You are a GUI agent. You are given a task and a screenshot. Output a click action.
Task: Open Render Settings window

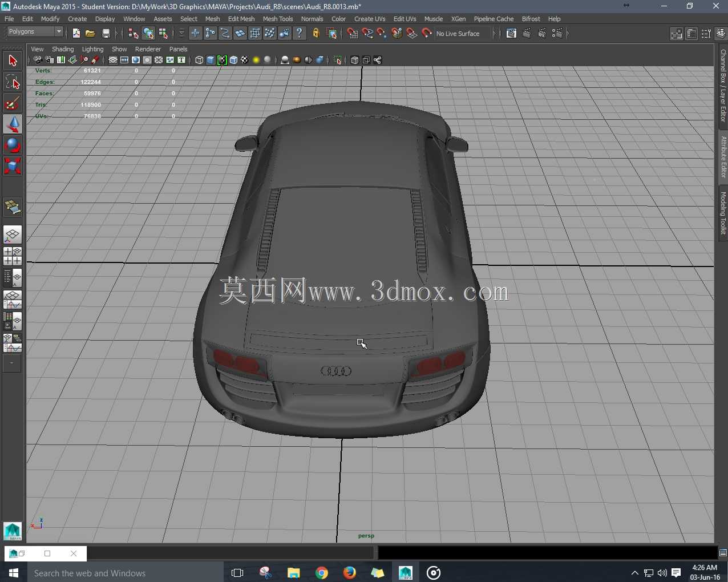(x=557, y=34)
